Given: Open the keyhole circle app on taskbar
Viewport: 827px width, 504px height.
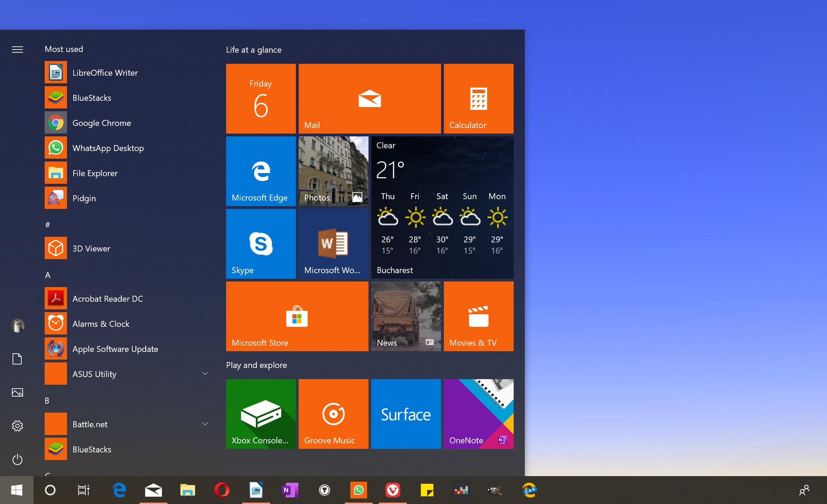Looking at the screenshot, I should point(325,490).
